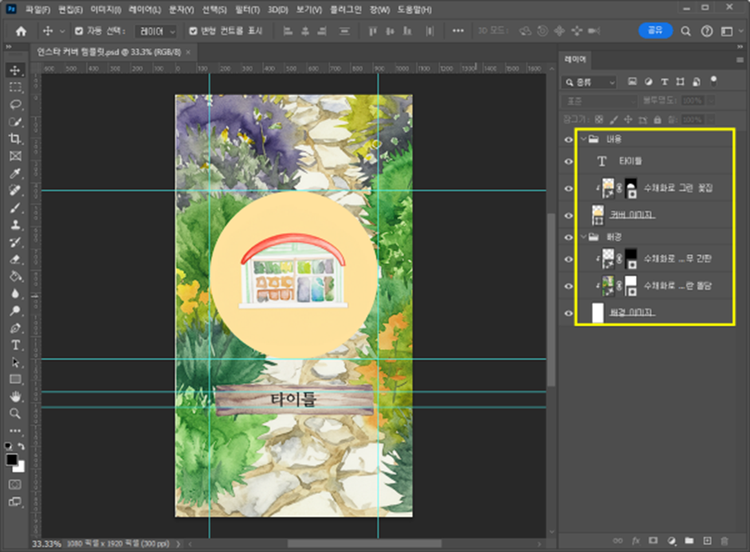The width and height of the screenshot is (750, 552).
Task: Select the Hand tool
Action: [16, 396]
